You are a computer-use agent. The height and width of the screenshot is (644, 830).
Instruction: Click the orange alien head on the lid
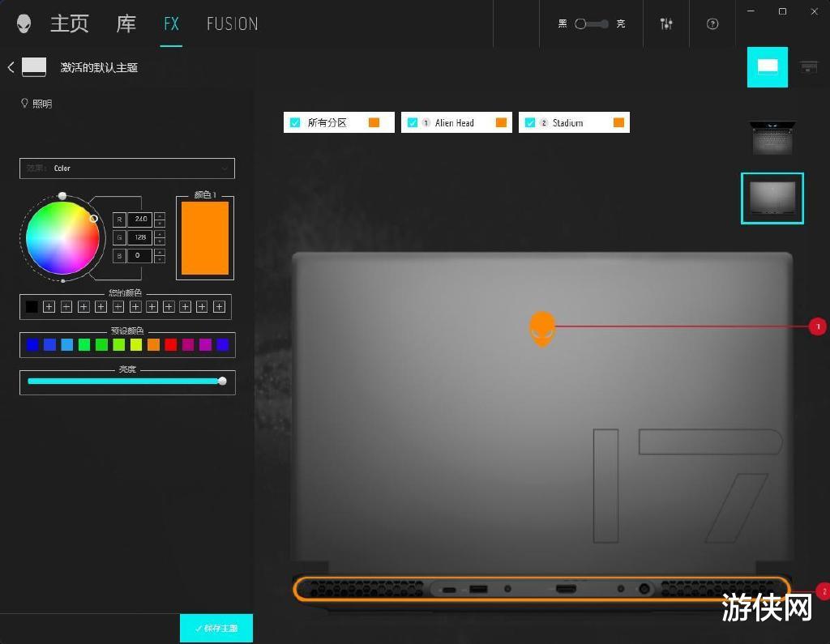(542, 329)
